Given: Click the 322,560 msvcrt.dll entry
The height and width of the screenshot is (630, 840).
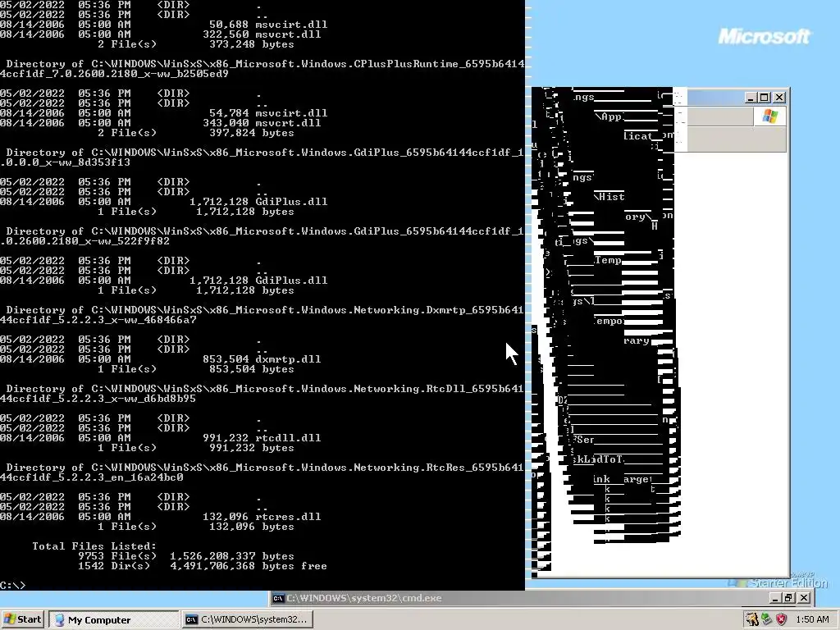Looking at the screenshot, I should pyautogui.click(x=161, y=34).
